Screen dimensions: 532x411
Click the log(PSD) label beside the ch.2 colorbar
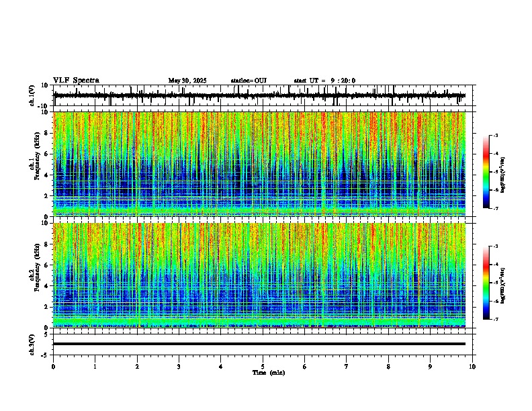tap(503, 285)
